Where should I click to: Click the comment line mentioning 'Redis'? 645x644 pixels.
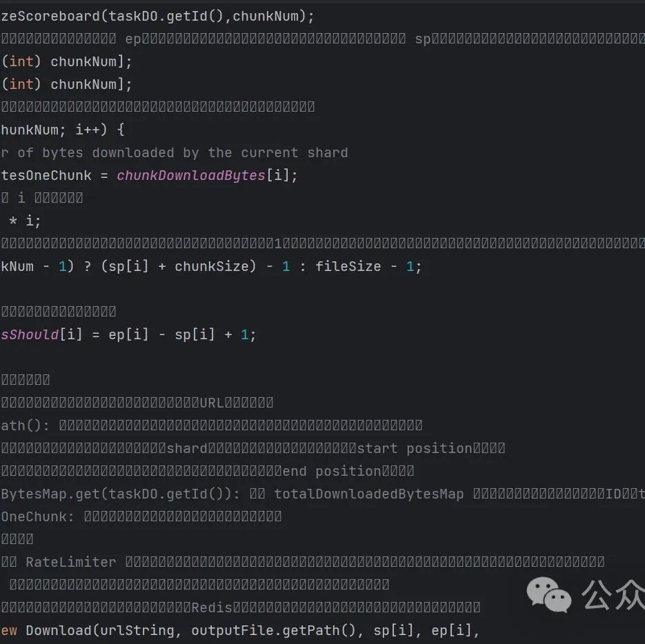(240, 607)
